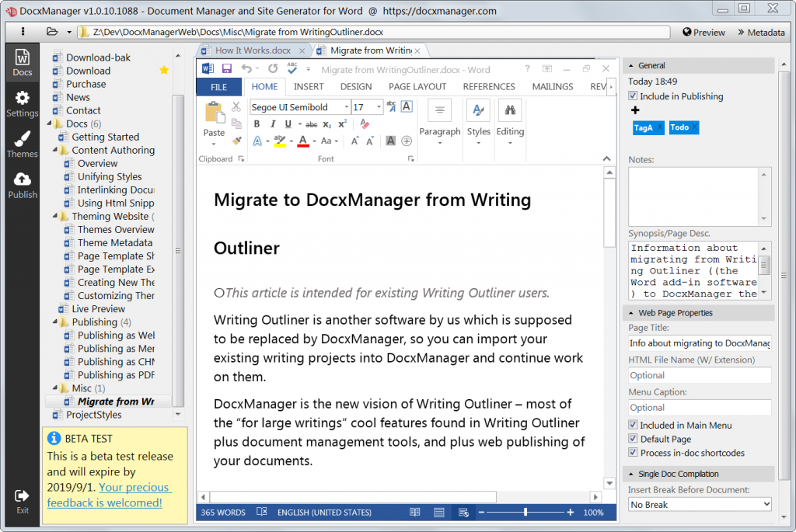Open Insert Break Before Document dropdown
This screenshot has height=532, width=796.
click(x=700, y=505)
